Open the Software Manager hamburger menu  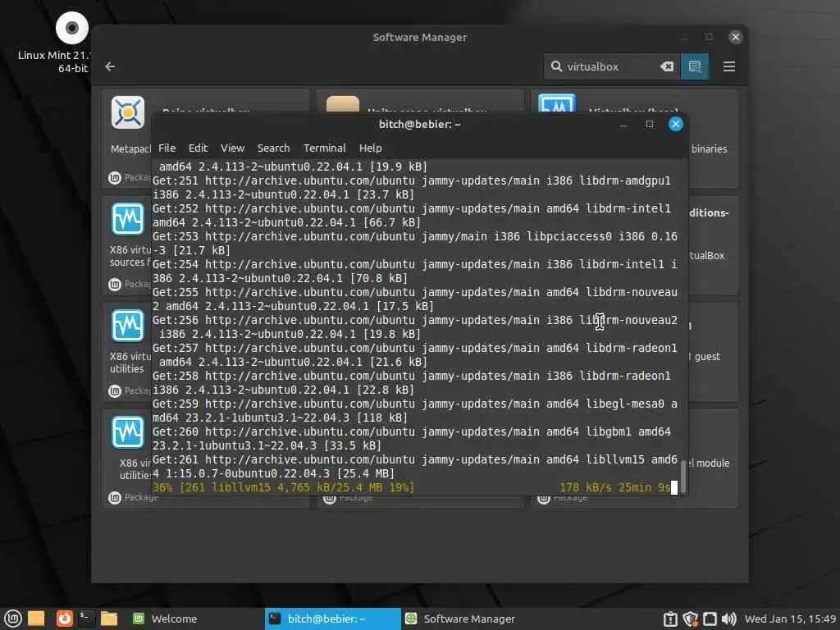pyautogui.click(x=729, y=66)
